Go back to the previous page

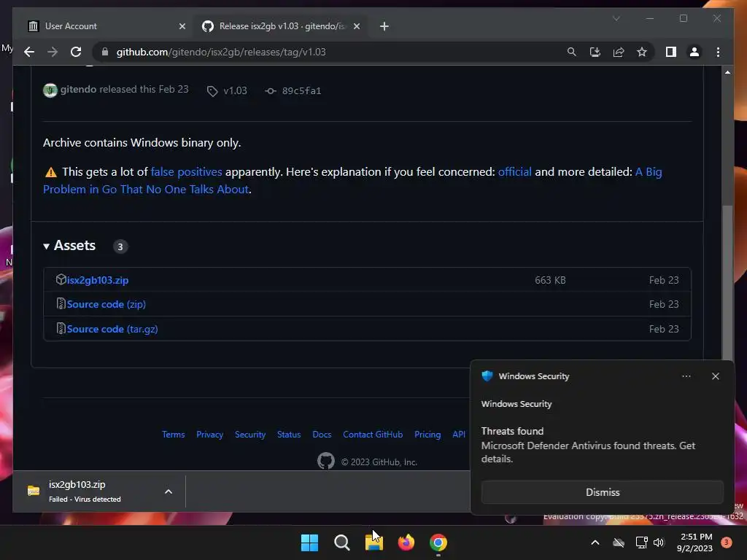[x=29, y=52]
